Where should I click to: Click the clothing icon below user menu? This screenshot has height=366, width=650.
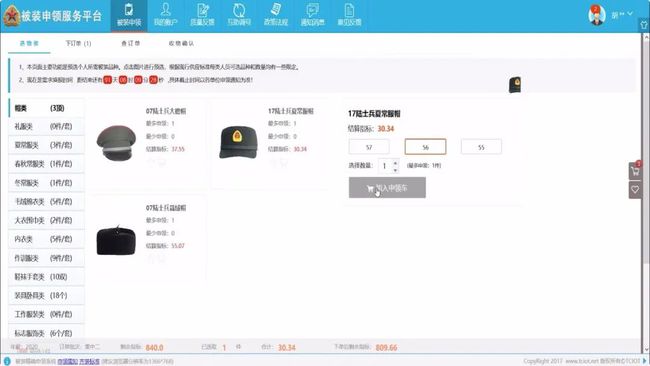pyautogui.click(x=644, y=25)
